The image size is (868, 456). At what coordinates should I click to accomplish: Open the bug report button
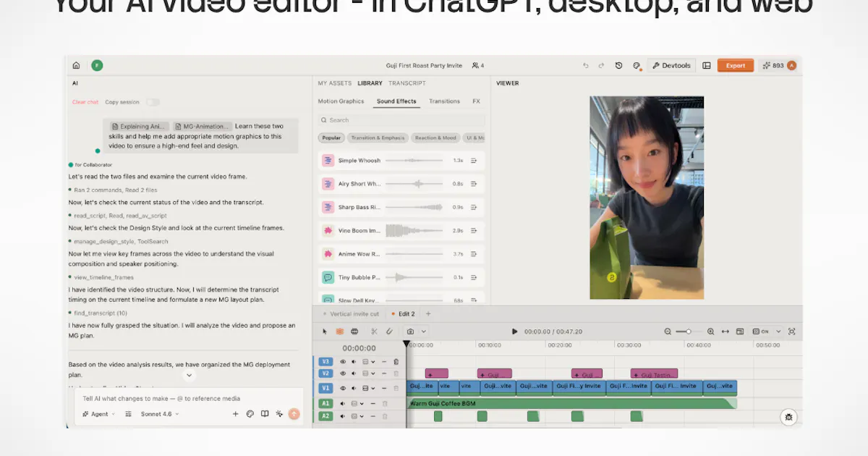pyautogui.click(x=788, y=416)
